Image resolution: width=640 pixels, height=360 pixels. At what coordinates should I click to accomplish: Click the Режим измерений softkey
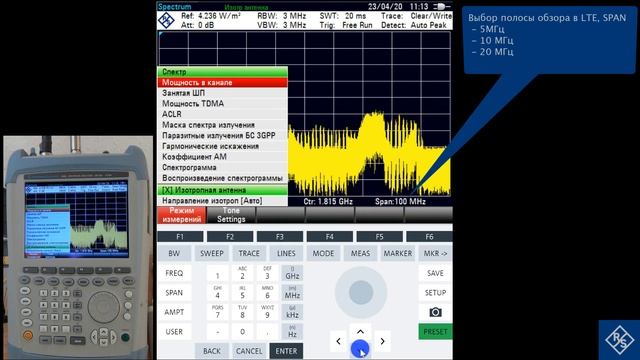182,215
